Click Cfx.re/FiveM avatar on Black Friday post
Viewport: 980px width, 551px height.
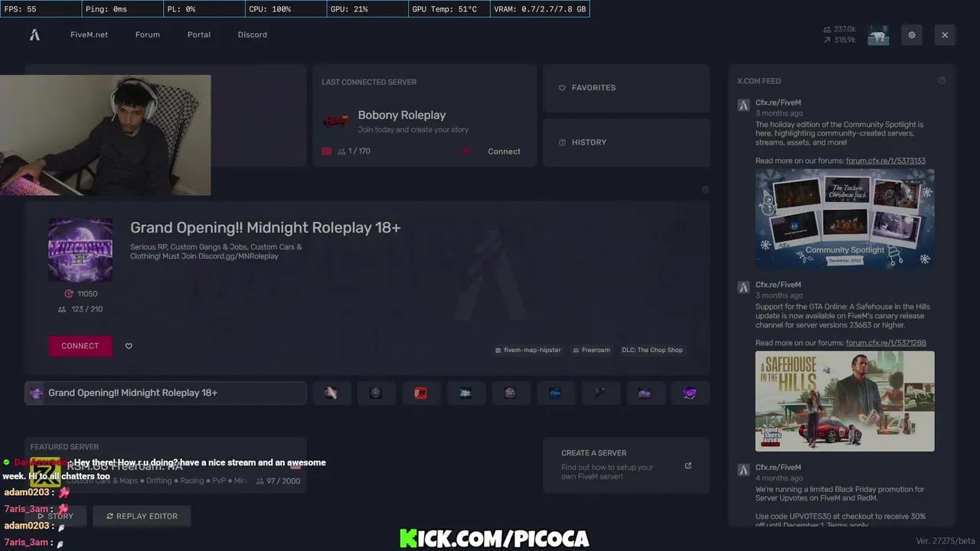743,470
